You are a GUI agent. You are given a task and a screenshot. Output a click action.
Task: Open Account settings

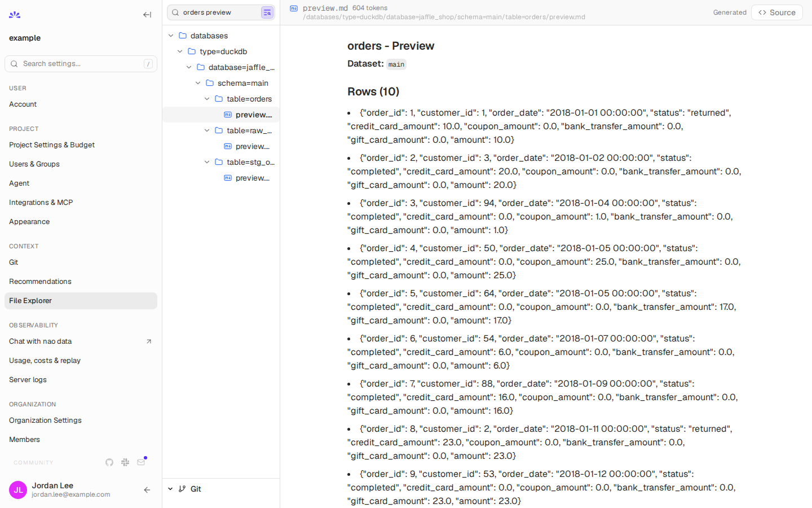point(81,104)
